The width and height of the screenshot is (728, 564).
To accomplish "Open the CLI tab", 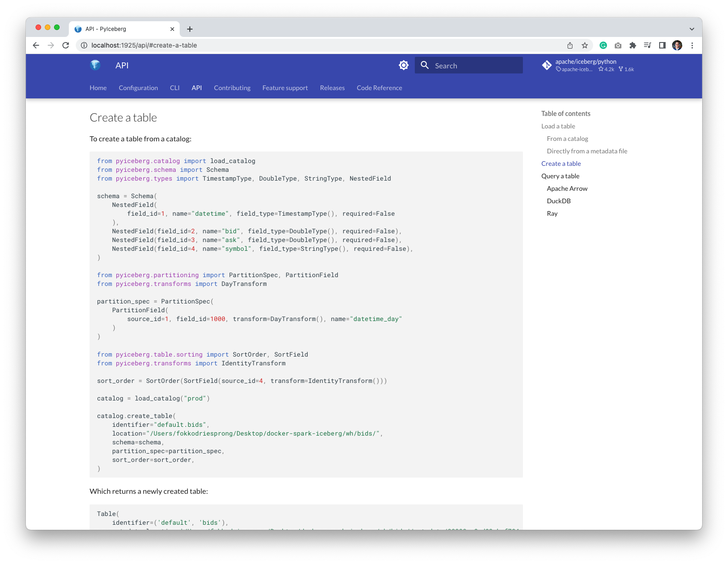I will click(175, 88).
